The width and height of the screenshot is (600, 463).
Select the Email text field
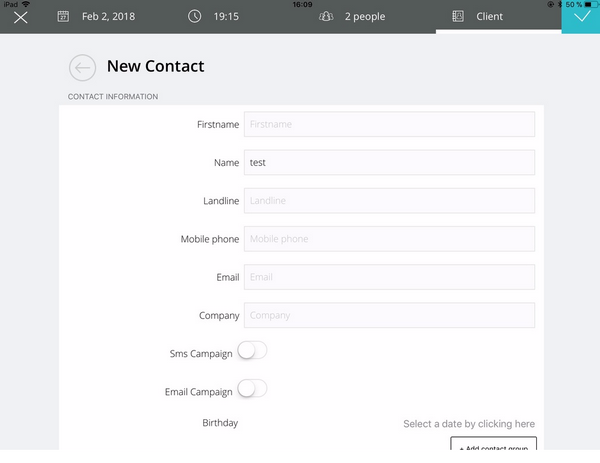[x=389, y=277]
